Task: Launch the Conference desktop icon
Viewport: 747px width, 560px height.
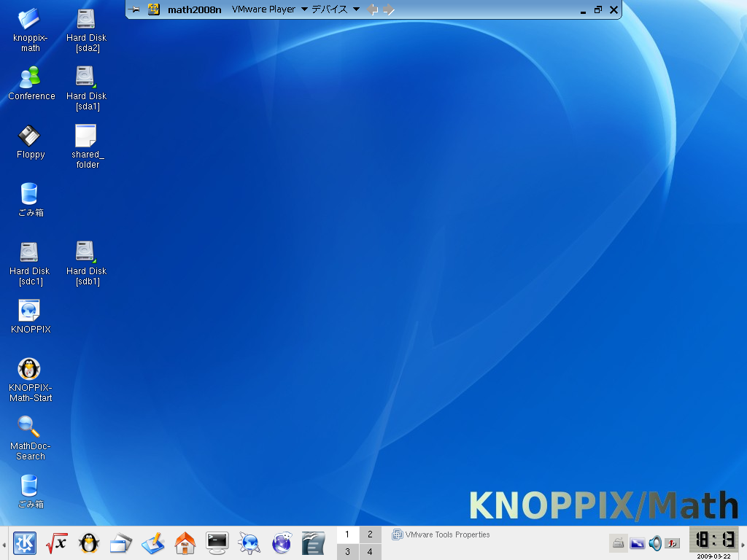Action: click(x=29, y=77)
